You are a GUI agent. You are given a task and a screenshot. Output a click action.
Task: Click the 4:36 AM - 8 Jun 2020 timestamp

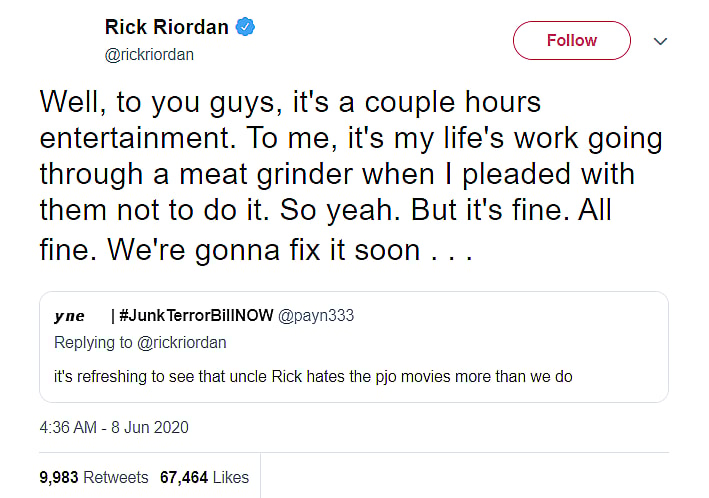(x=114, y=427)
